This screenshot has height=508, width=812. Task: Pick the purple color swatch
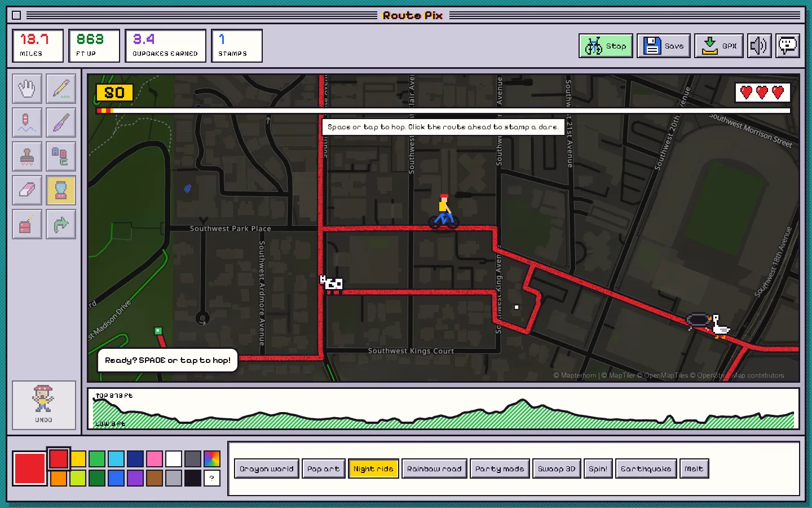tap(135, 478)
